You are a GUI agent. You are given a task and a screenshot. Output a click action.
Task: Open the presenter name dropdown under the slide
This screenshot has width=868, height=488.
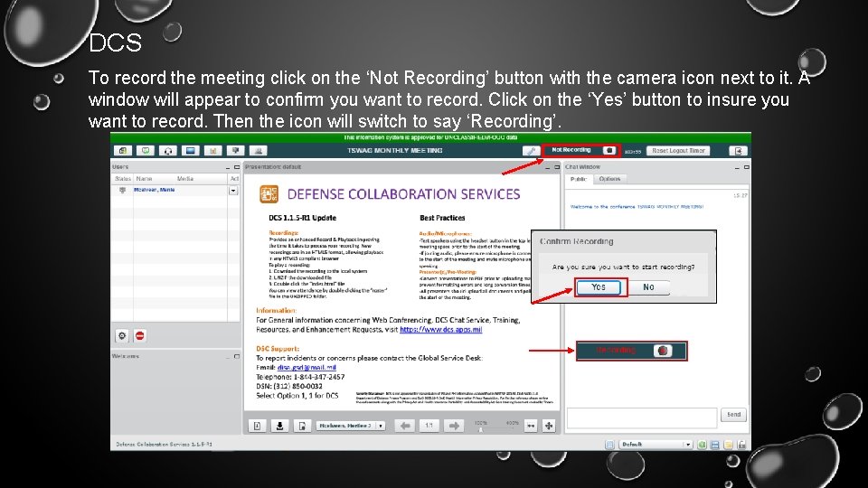pyautogui.click(x=351, y=426)
